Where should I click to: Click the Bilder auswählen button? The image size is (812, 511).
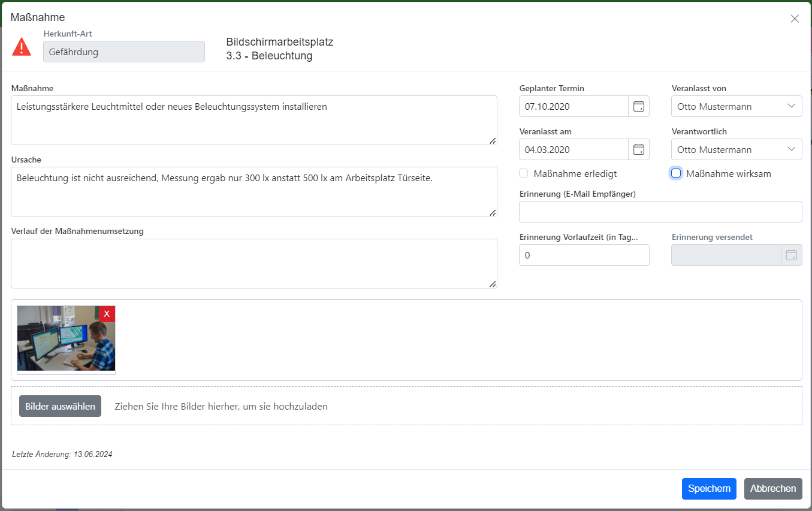(60, 406)
